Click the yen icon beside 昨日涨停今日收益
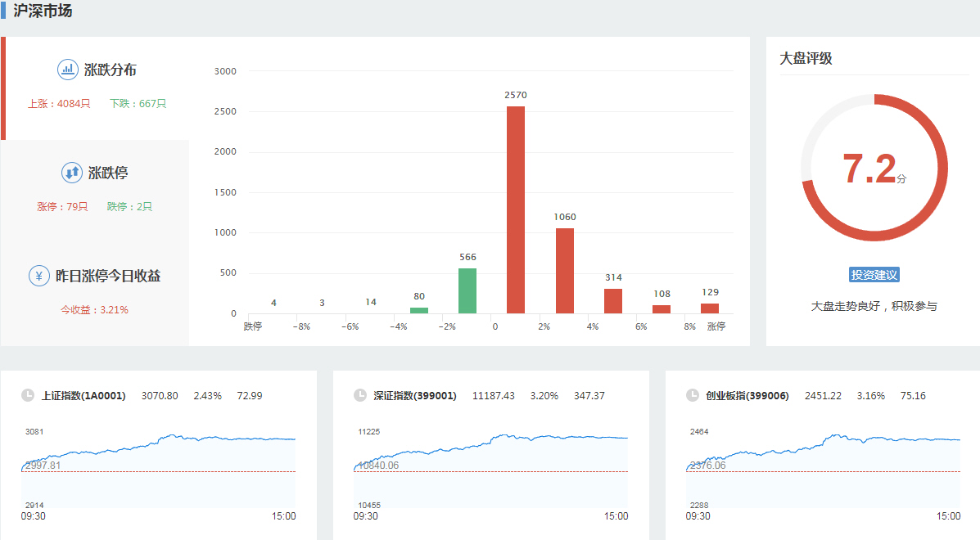This screenshot has height=540, width=980. click(39, 276)
